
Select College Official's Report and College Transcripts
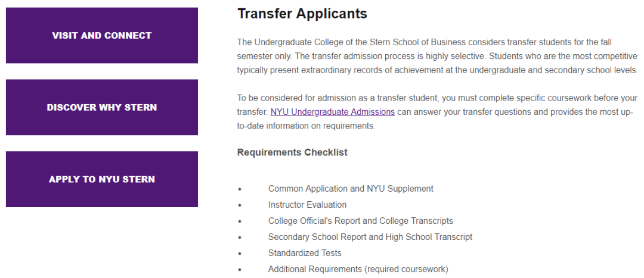click(361, 221)
